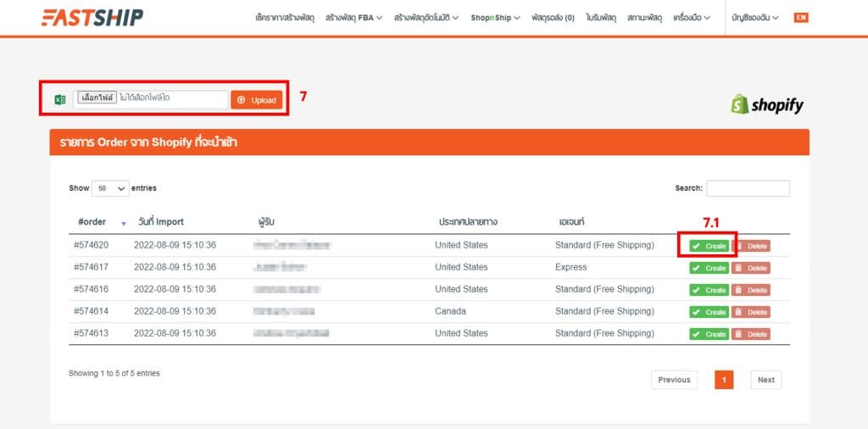Image resolution: width=868 pixels, height=429 pixels.
Task: Delete order #574616
Action: 751,290
